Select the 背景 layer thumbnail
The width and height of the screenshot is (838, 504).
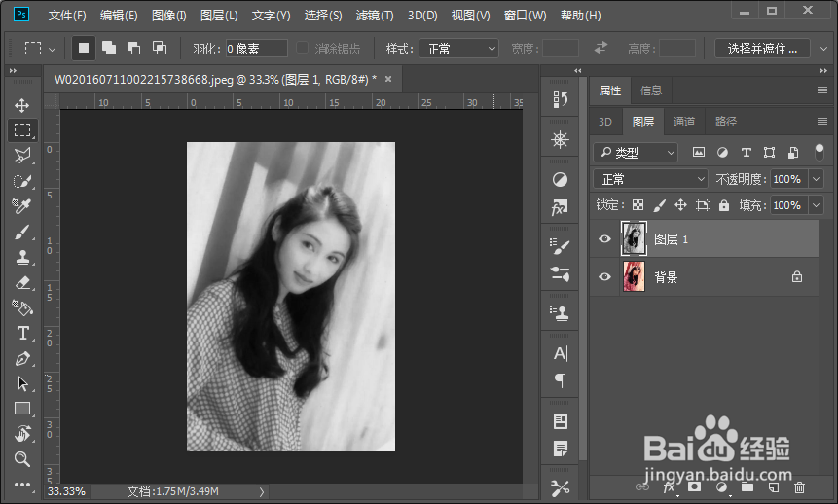634,277
